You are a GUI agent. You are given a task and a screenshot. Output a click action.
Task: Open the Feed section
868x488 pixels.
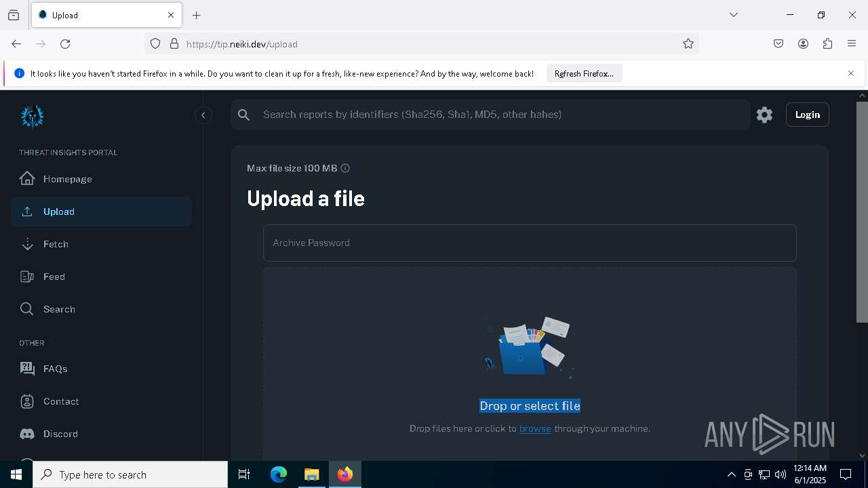[101, 277]
